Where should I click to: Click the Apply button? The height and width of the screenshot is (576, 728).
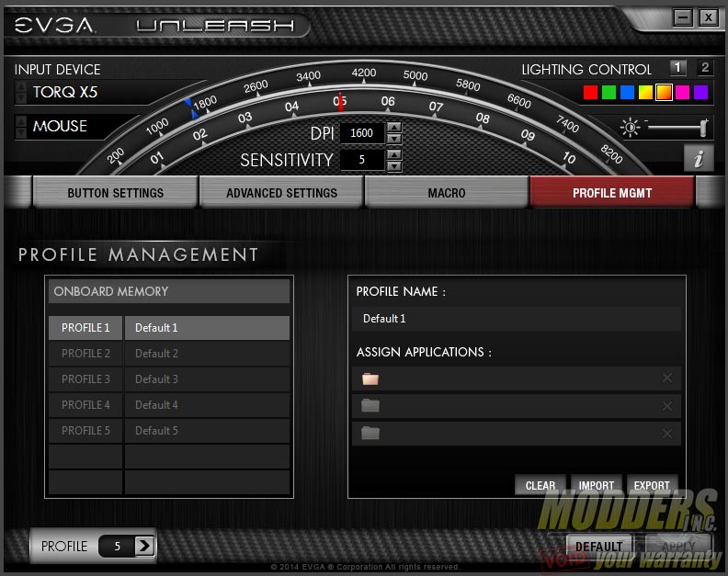pyautogui.click(x=678, y=547)
